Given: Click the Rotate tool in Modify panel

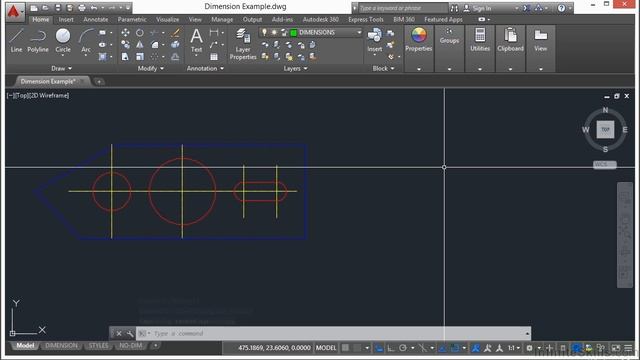Looking at the screenshot, I should pyautogui.click(x=140, y=33).
